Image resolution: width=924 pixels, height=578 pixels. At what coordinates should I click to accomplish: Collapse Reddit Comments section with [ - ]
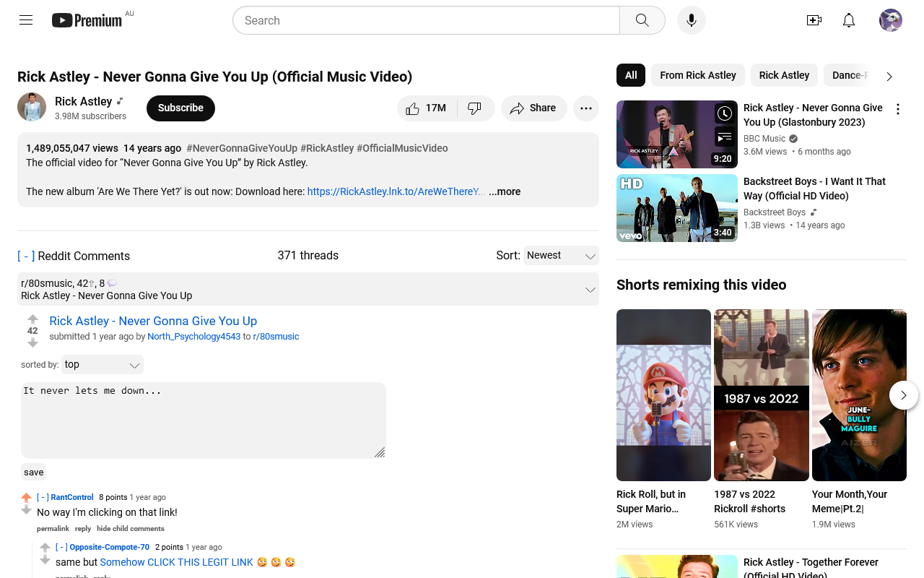pyautogui.click(x=26, y=256)
